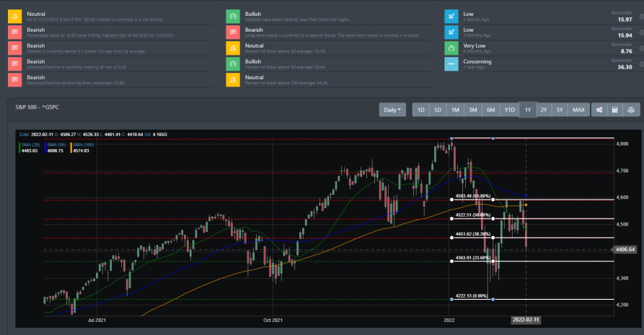Switch chart range to 1D
This screenshot has height=335, width=644.
pyautogui.click(x=420, y=110)
